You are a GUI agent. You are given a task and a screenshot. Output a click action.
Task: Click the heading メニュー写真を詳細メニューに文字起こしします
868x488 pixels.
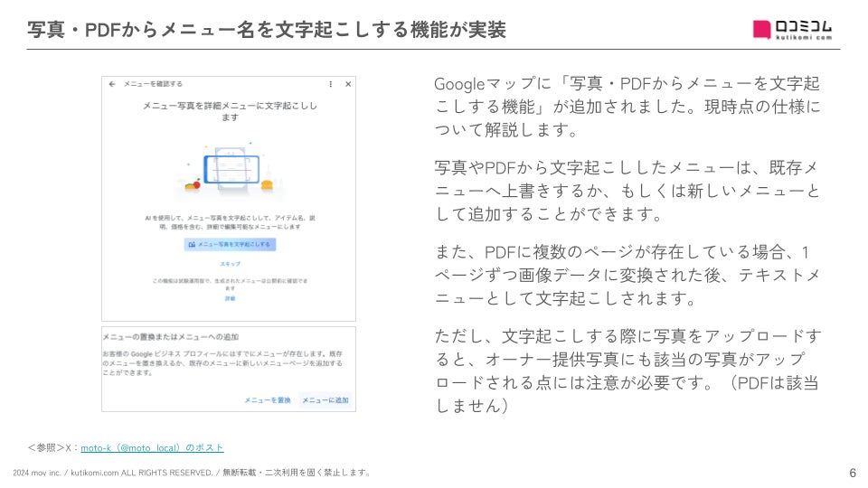tap(230, 110)
